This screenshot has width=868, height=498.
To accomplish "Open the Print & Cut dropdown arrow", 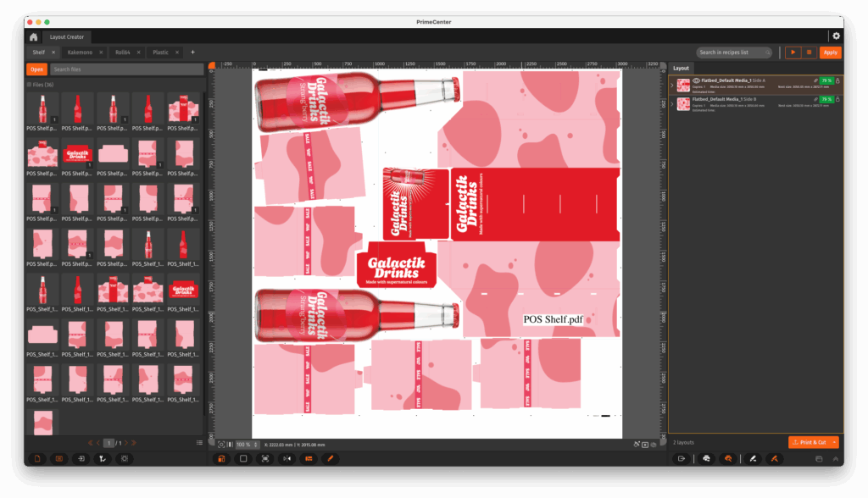I will [835, 442].
